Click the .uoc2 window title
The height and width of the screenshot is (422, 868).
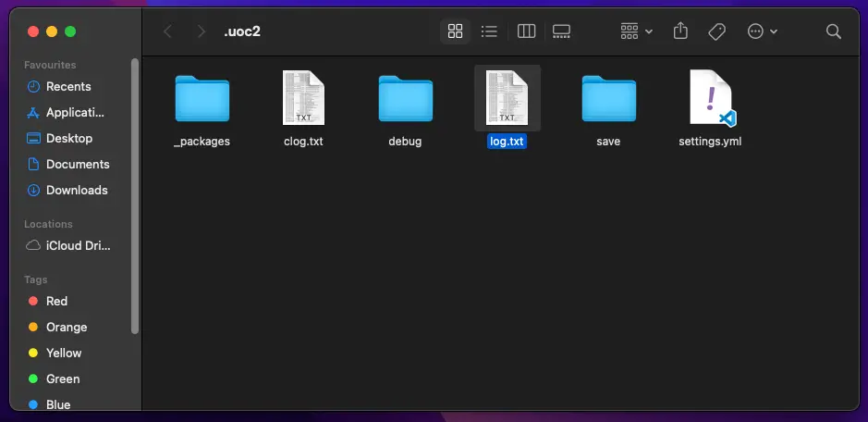[242, 31]
